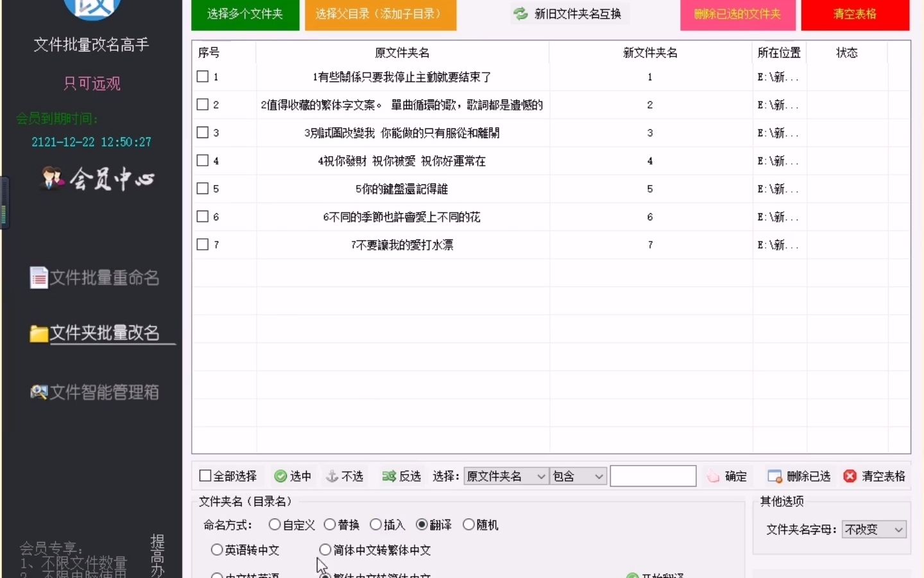
Task: Click the 确定 button label
Action: point(736,477)
